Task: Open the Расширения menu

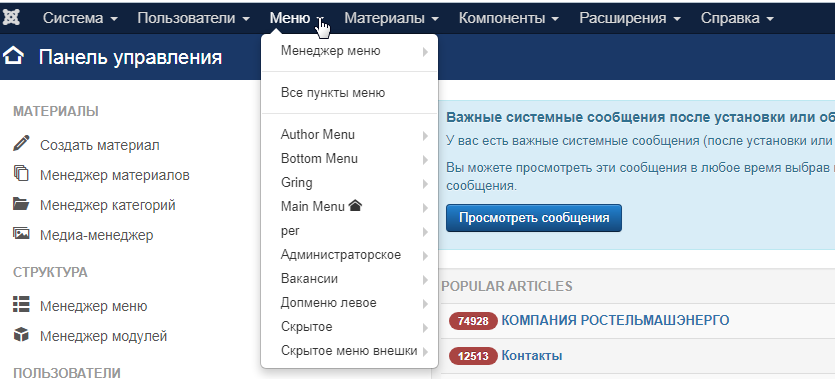Action: [630, 18]
